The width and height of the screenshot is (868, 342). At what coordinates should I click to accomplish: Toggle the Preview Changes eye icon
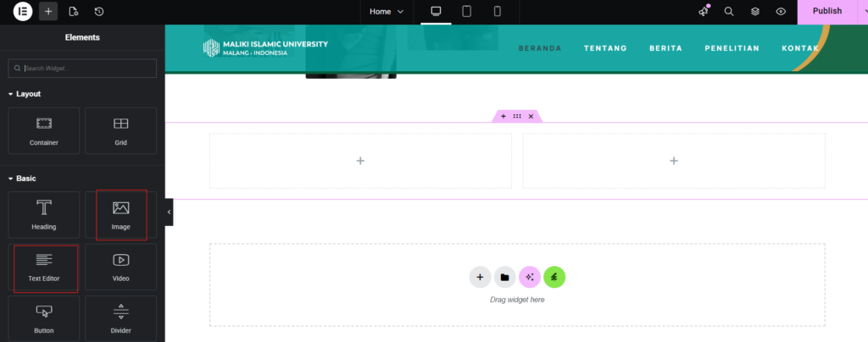(x=781, y=12)
